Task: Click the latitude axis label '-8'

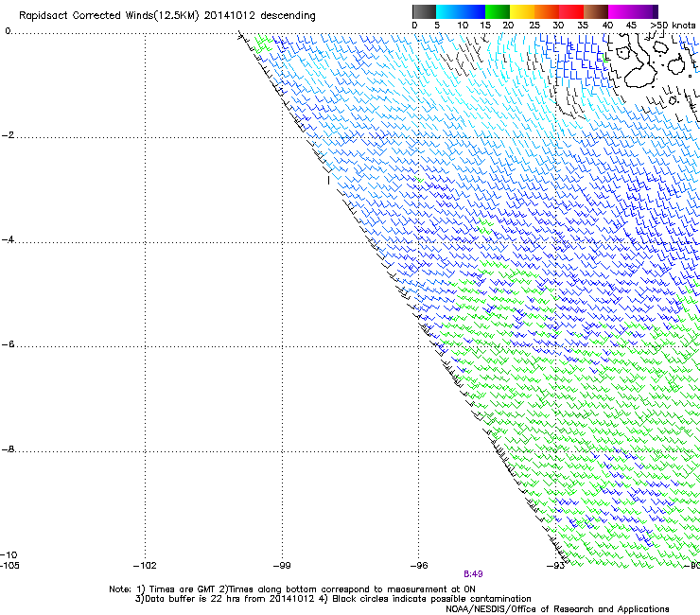Action: pyautogui.click(x=8, y=449)
